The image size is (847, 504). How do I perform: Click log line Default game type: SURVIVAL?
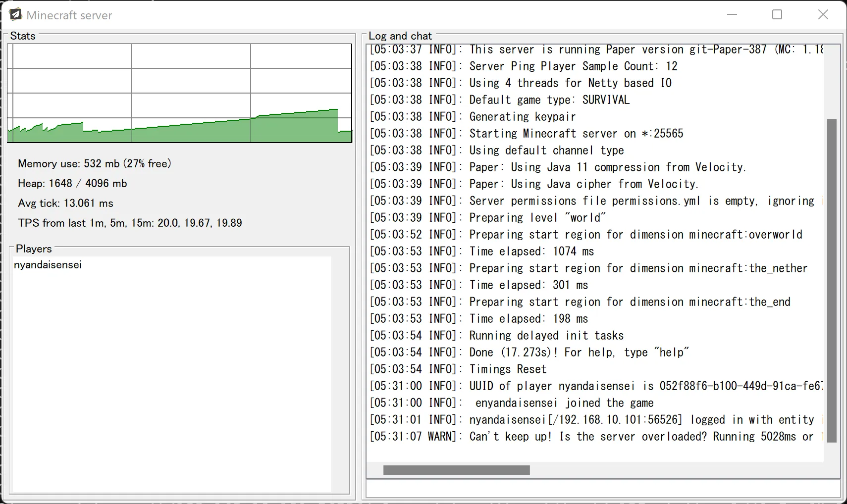[500, 100]
